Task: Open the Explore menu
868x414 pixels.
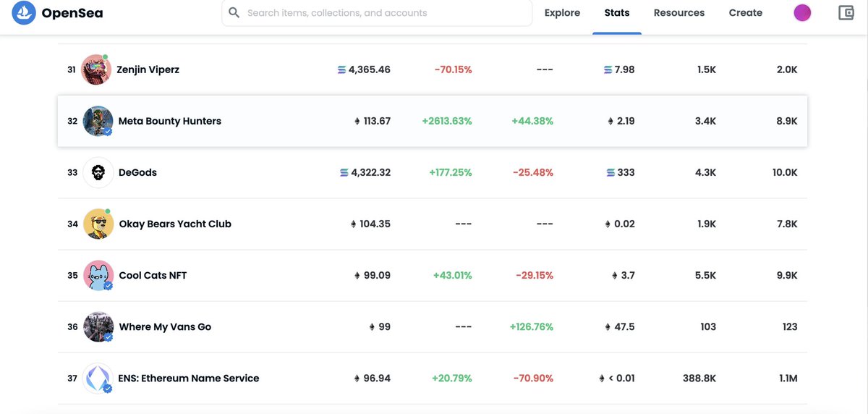Action: 562,13
